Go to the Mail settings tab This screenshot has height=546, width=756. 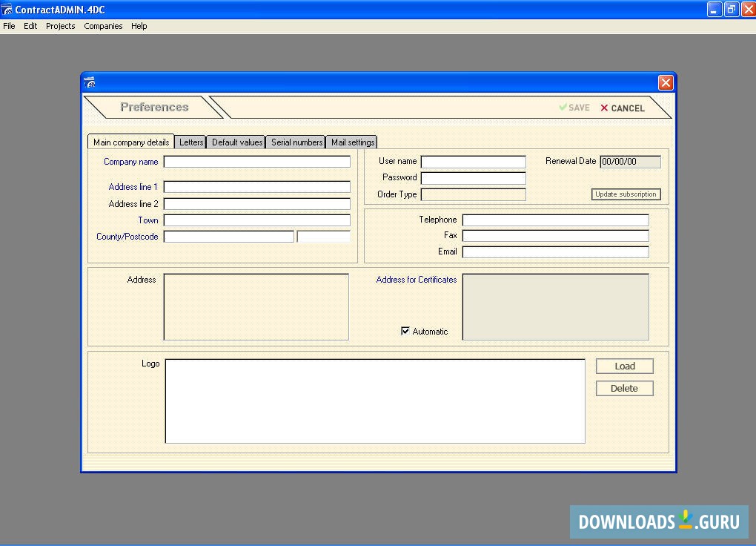click(353, 142)
